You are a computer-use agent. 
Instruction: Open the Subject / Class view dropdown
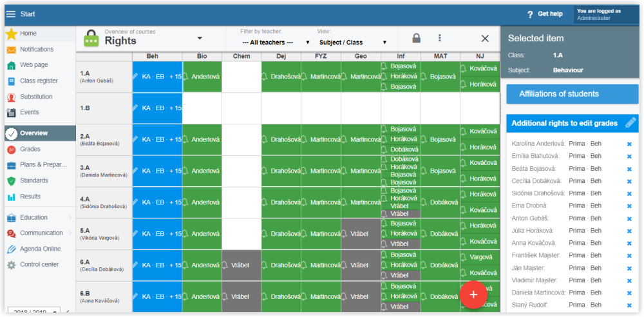click(x=352, y=43)
